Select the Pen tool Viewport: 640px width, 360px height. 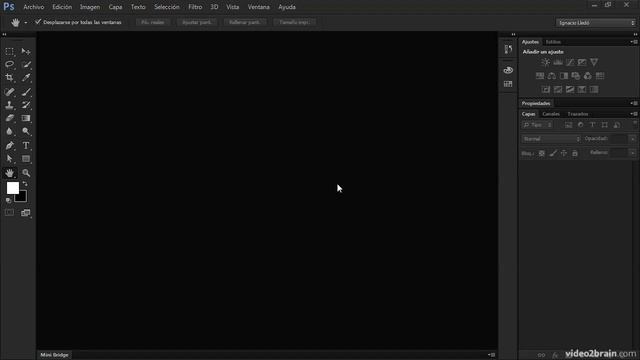(9, 146)
